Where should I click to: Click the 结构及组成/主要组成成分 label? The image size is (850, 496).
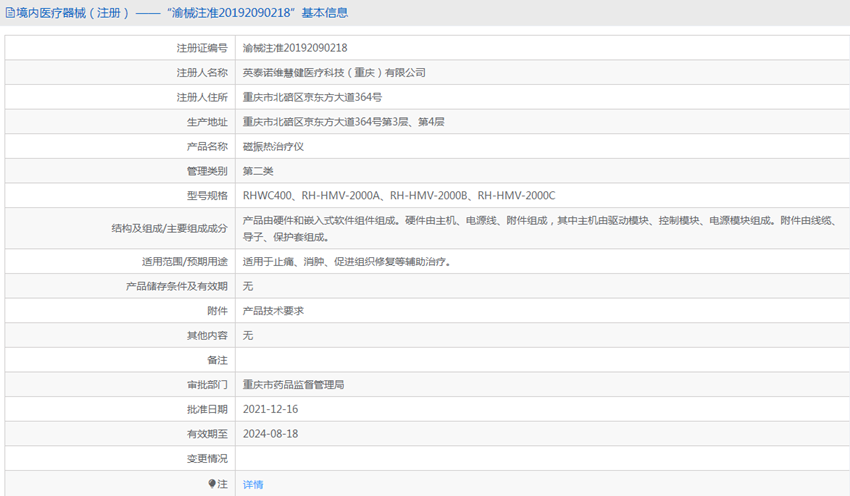coord(170,229)
